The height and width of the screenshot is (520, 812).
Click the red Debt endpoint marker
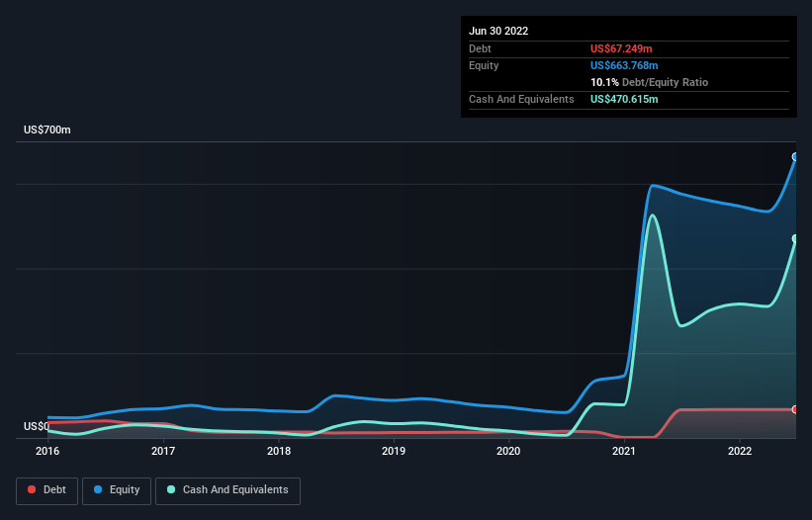coord(795,409)
